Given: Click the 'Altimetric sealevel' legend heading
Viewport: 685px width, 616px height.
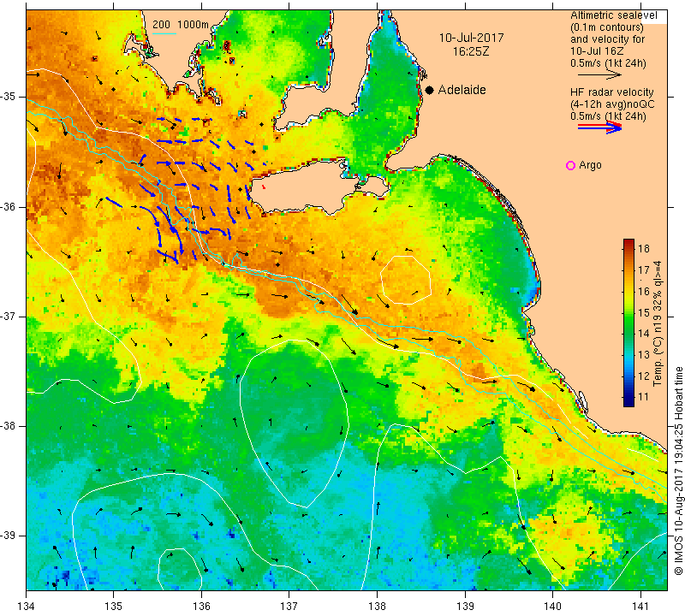Looking at the screenshot, I should click(613, 15).
